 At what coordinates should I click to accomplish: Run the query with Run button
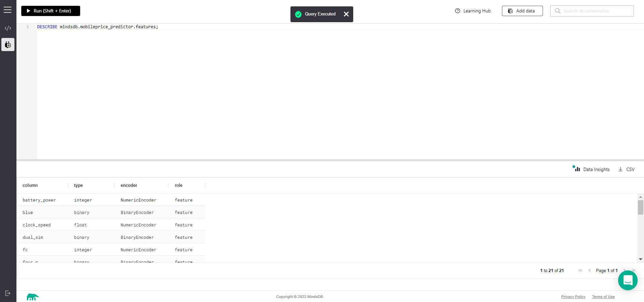click(51, 11)
